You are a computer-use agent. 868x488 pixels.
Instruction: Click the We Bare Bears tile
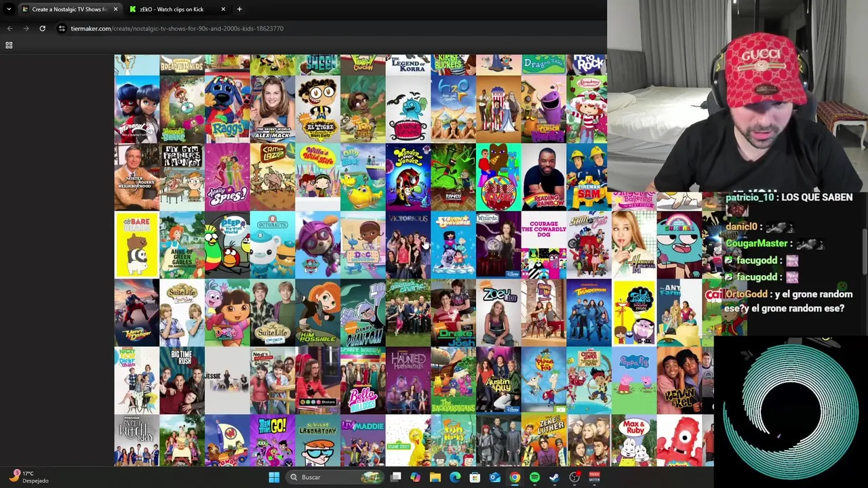pos(137,245)
